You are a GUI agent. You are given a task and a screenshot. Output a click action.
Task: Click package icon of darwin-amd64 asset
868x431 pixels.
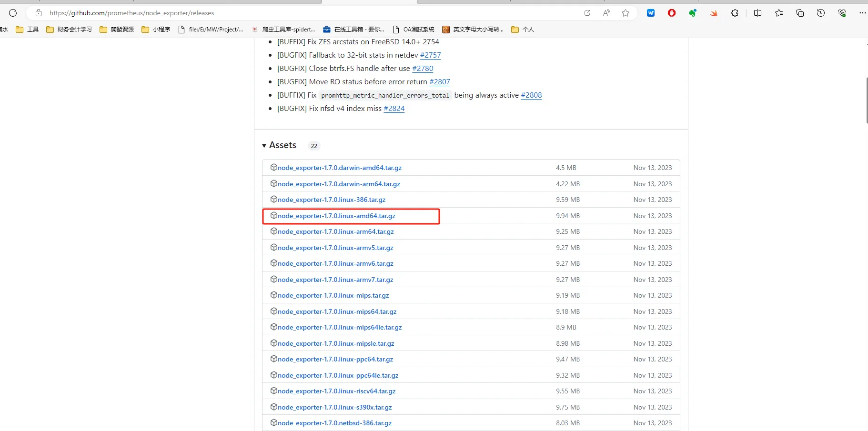[274, 167]
